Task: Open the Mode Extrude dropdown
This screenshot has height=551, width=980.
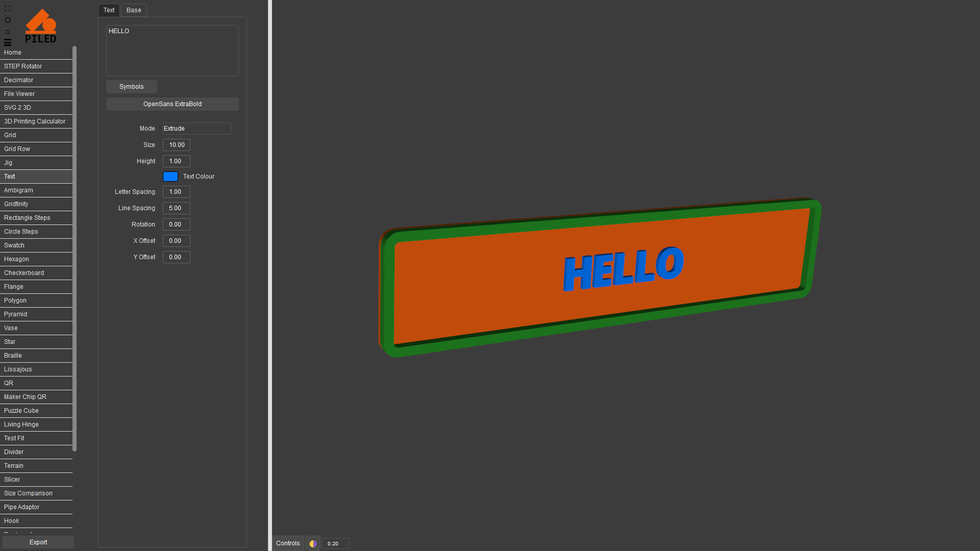Action: click(197, 129)
